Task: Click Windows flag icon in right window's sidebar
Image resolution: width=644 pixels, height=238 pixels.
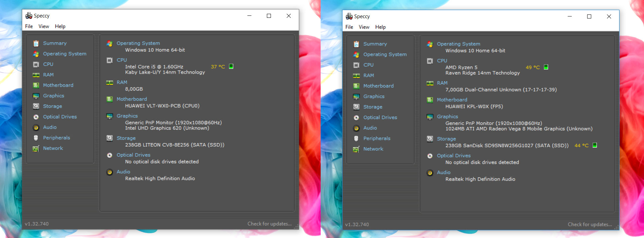Action: coord(356,54)
